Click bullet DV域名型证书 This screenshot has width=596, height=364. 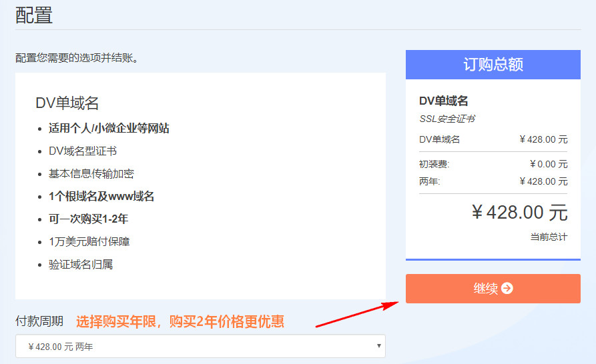[83, 151]
